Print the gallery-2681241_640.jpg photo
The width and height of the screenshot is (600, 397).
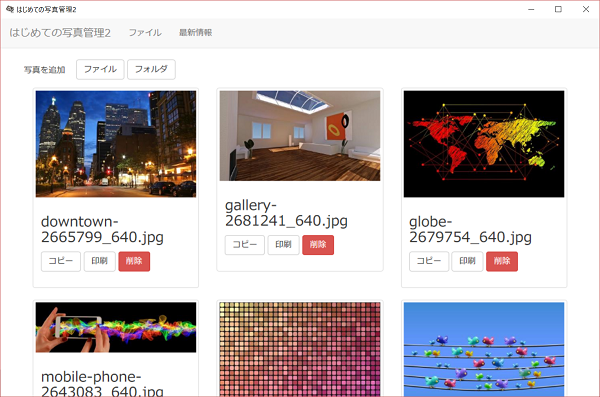[x=283, y=245]
